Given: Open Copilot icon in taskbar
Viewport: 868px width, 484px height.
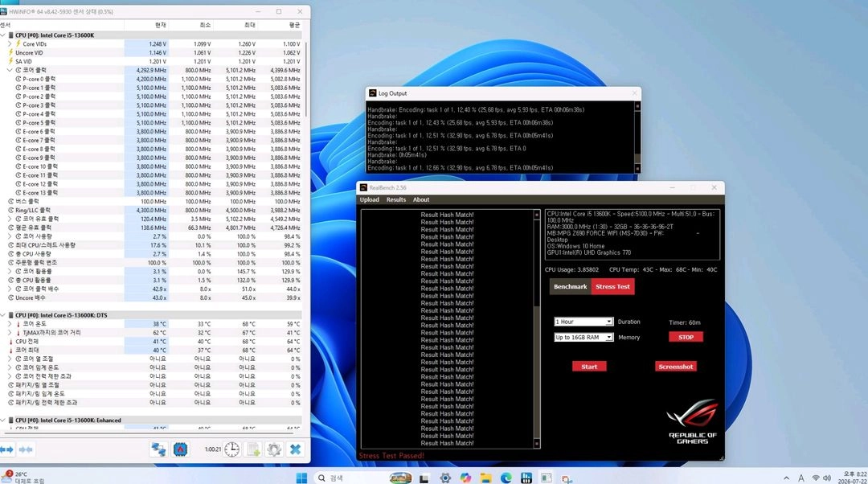Looking at the screenshot, I should (x=465, y=478).
